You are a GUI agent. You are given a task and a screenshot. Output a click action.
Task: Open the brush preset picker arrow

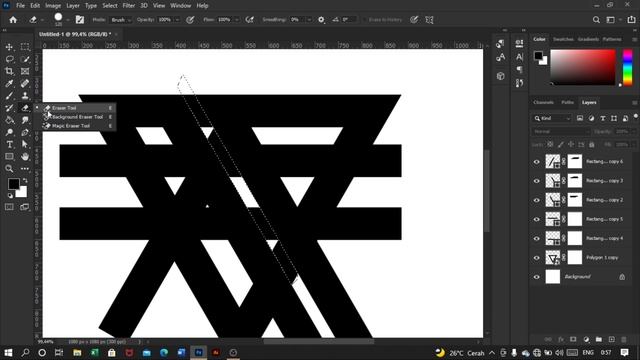(67, 20)
